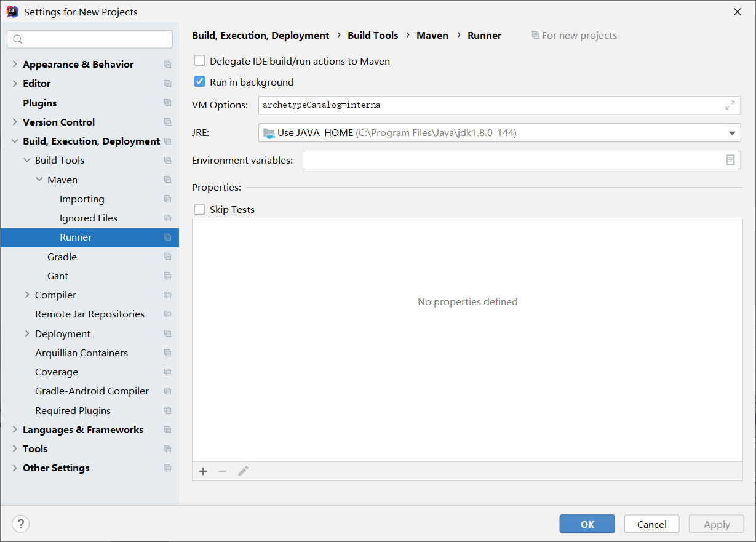Image resolution: width=756 pixels, height=542 pixels.
Task: Check the Skip Tests option
Action: 199,209
